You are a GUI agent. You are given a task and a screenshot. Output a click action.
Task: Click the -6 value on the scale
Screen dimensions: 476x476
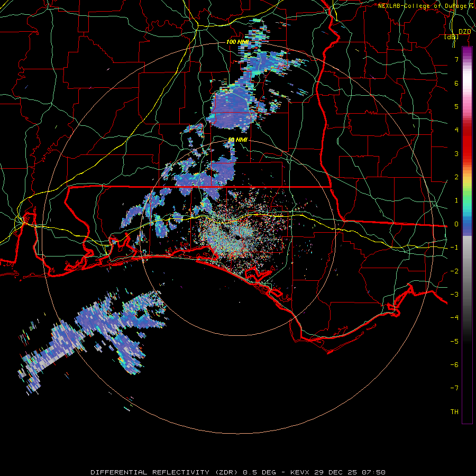coord(454,365)
